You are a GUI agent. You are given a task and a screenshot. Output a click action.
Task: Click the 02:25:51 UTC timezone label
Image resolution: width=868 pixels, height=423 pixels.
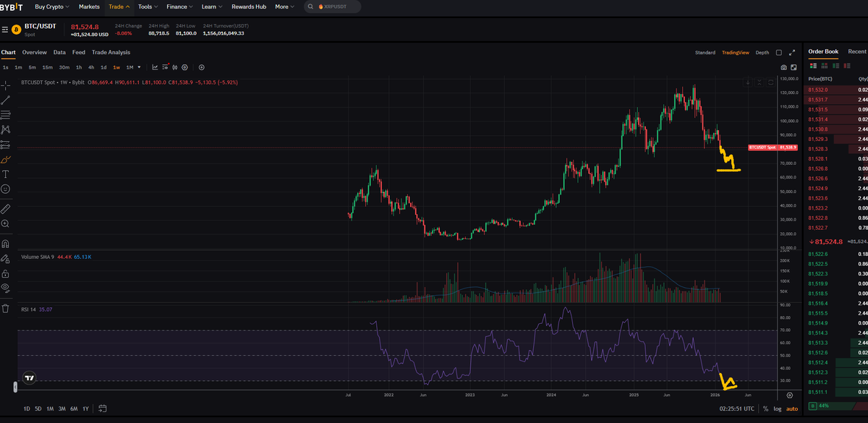[737, 409]
